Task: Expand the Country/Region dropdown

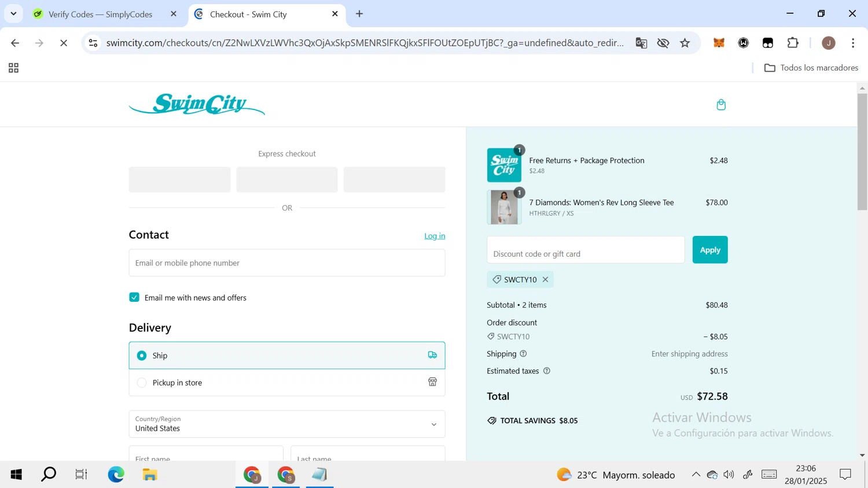Action: pyautogui.click(x=287, y=424)
